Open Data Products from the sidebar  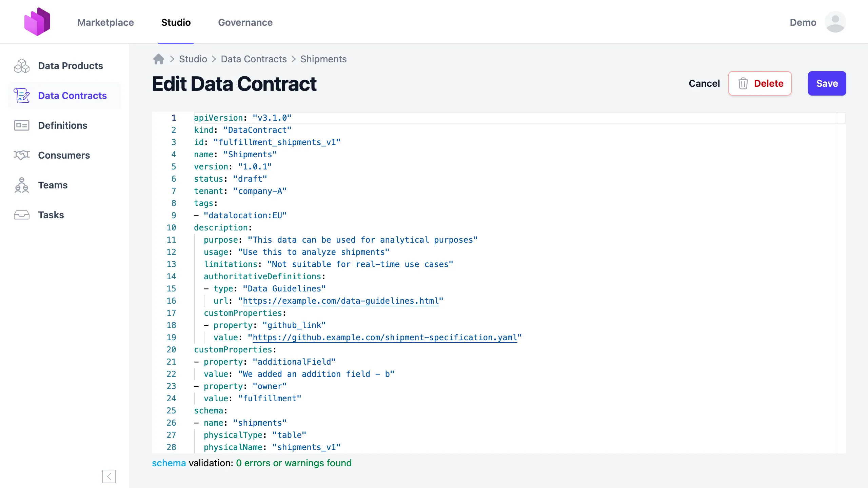(70, 66)
